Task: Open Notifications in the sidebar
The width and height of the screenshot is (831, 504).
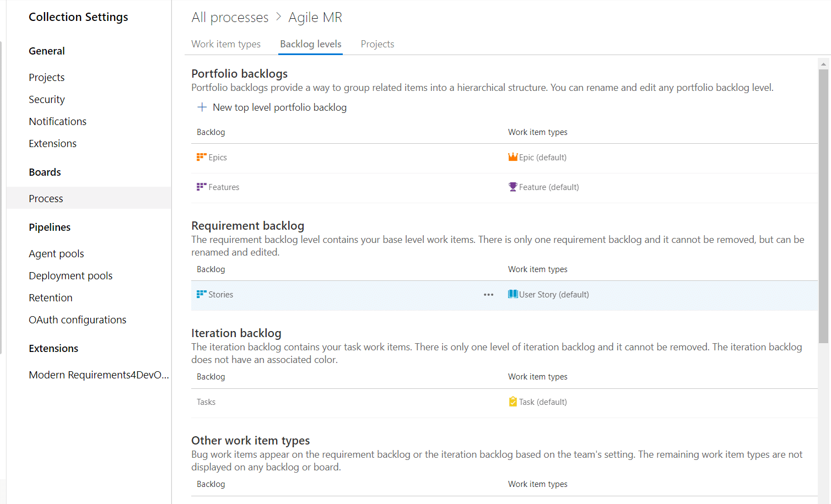Action: (57, 121)
